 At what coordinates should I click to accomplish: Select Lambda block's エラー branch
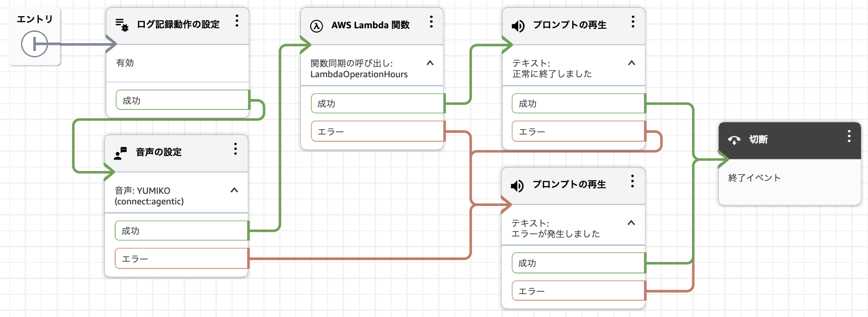pyautogui.click(x=377, y=131)
